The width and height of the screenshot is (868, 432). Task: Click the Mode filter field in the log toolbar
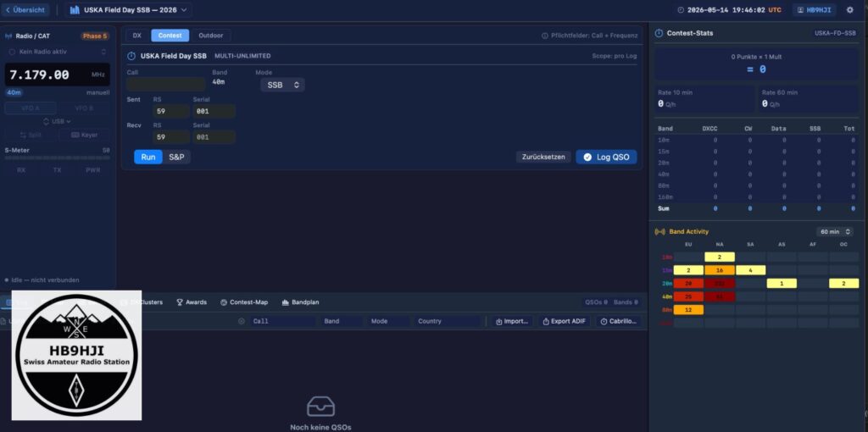(387, 321)
